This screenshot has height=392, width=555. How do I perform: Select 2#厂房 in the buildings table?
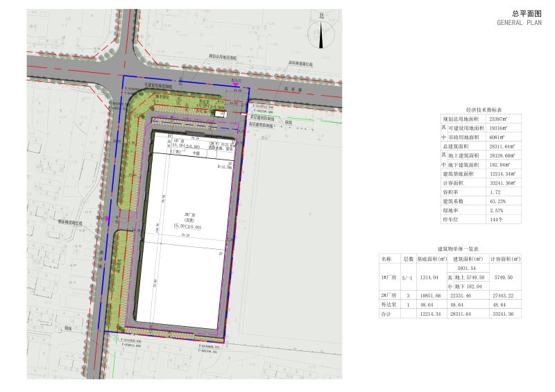[x=388, y=296]
